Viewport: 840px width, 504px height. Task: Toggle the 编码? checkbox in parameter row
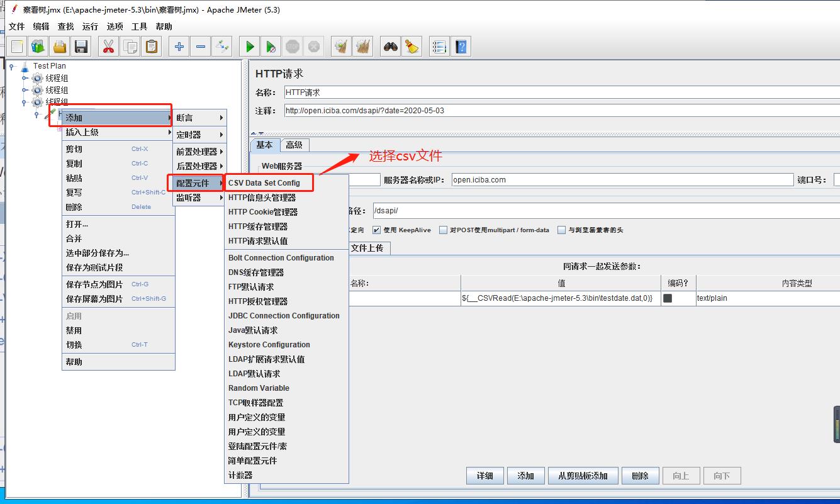tap(668, 298)
